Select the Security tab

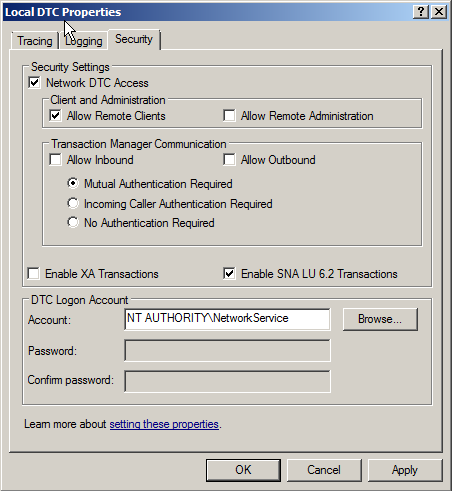pos(134,39)
